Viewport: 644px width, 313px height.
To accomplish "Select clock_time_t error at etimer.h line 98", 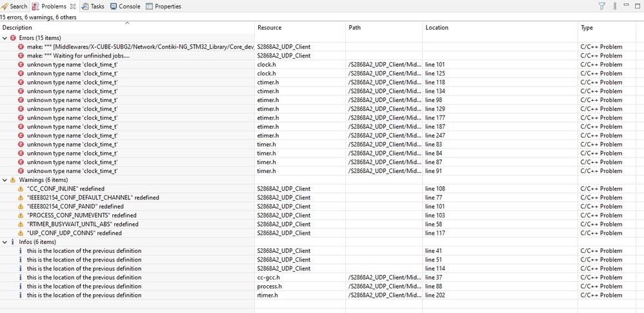I will 72,100.
